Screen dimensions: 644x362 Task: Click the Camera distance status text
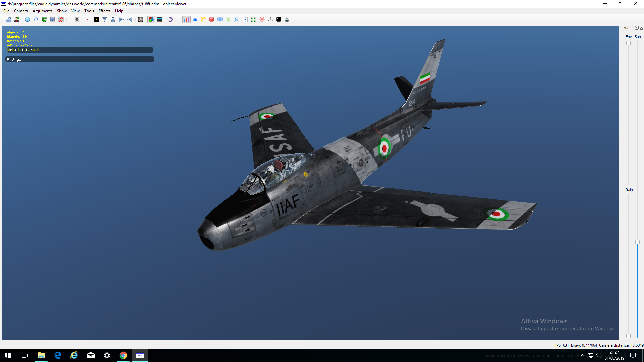[621, 345]
